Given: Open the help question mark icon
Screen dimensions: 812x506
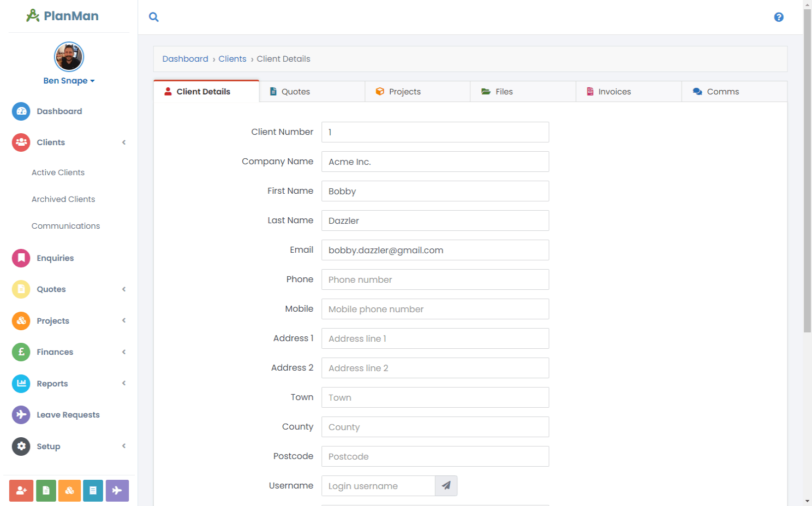Looking at the screenshot, I should pos(779,17).
